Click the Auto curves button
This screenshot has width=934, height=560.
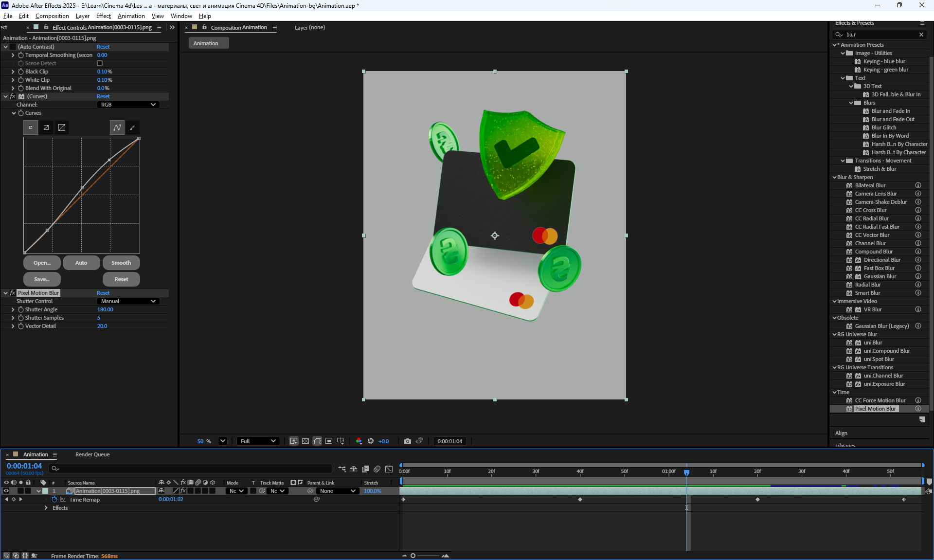click(x=81, y=263)
